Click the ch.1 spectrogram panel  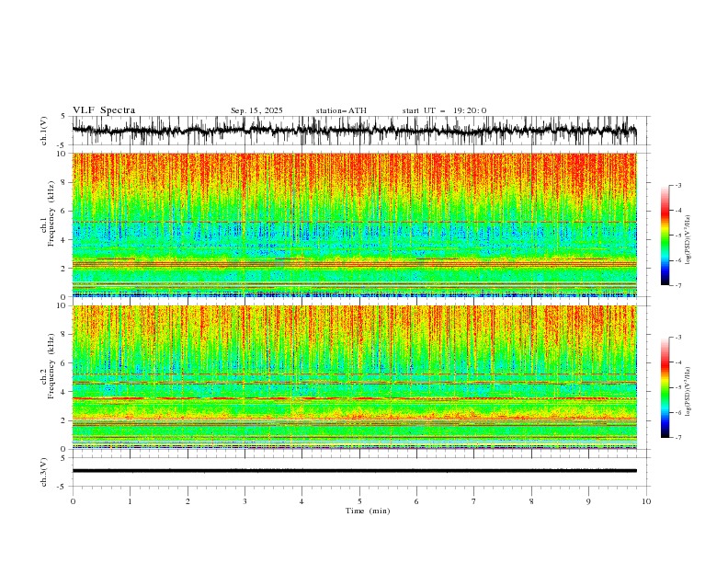[355, 224]
